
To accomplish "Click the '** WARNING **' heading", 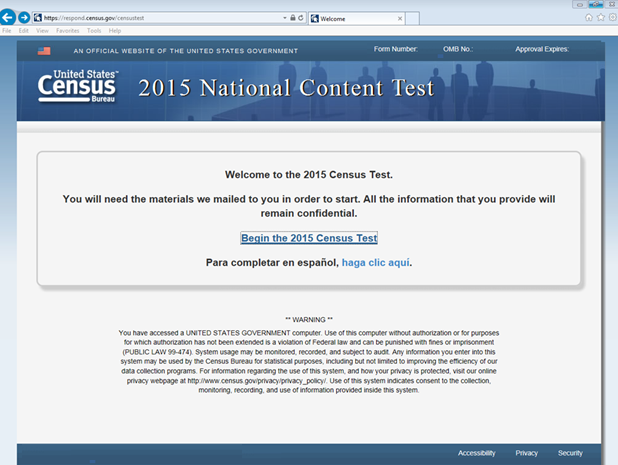I will [x=309, y=320].
